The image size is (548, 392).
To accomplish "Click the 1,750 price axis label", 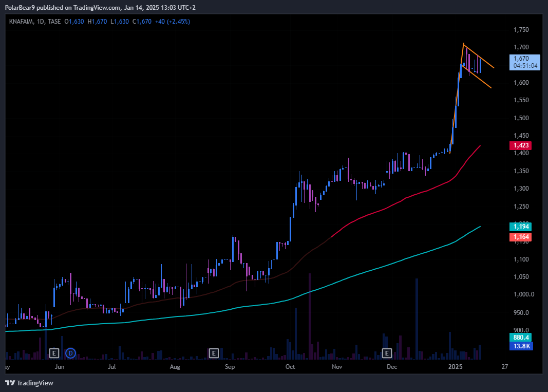I will pos(521,30).
